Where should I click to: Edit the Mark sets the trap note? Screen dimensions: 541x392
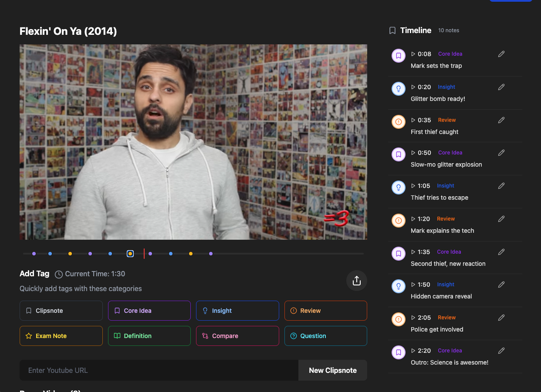coord(501,54)
